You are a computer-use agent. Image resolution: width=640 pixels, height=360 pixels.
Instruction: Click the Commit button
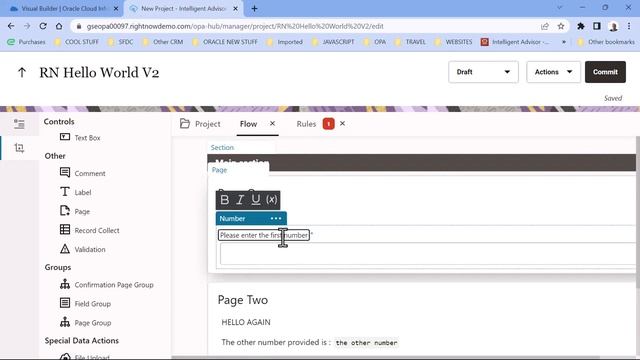pos(605,72)
